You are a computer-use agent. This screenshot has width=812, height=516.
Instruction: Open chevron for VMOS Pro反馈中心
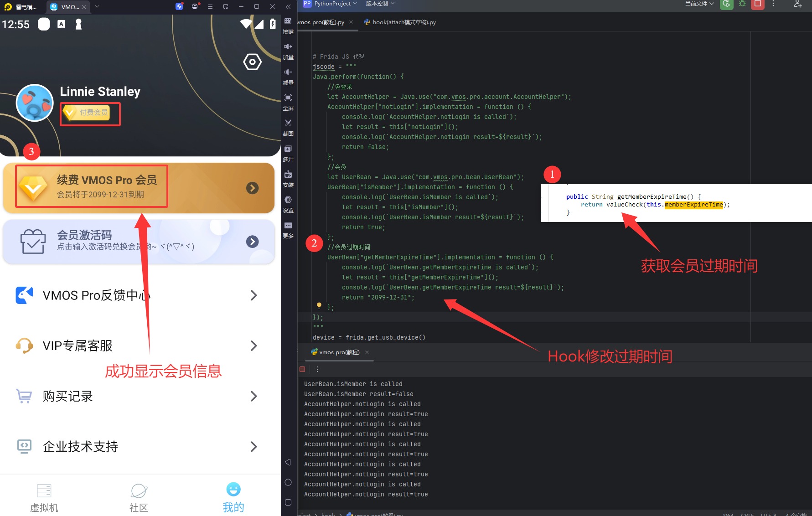click(x=254, y=295)
